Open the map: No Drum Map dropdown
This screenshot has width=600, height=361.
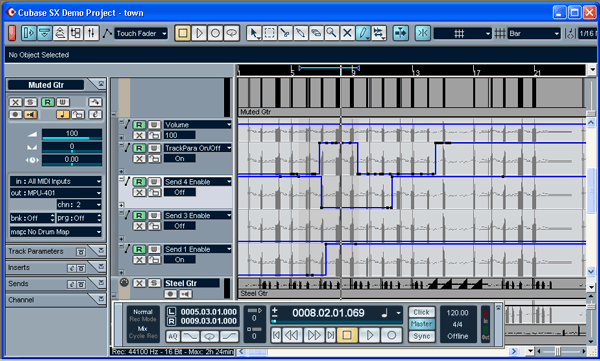click(55, 232)
